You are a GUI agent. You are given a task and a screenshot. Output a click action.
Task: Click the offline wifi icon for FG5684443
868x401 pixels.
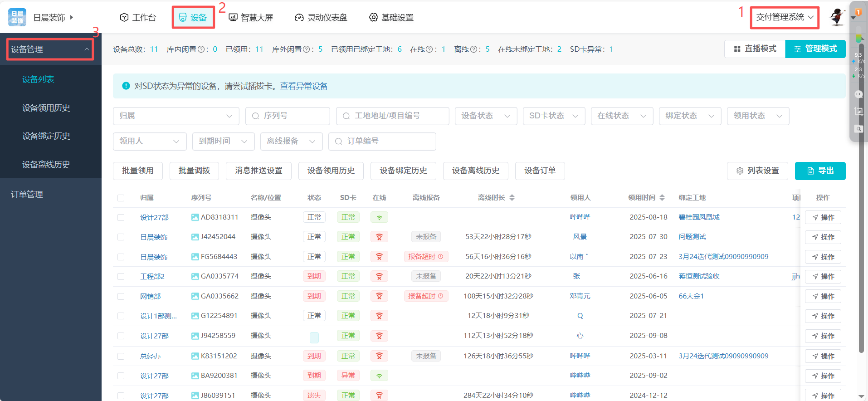tap(379, 257)
